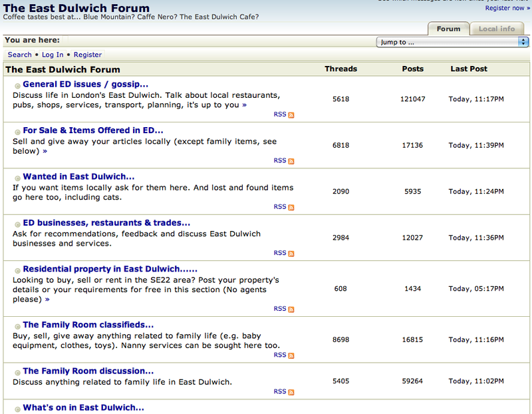This screenshot has height=414, width=532.
Task: Click RSS text link for Family Room discussion
Action: click(x=280, y=391)
